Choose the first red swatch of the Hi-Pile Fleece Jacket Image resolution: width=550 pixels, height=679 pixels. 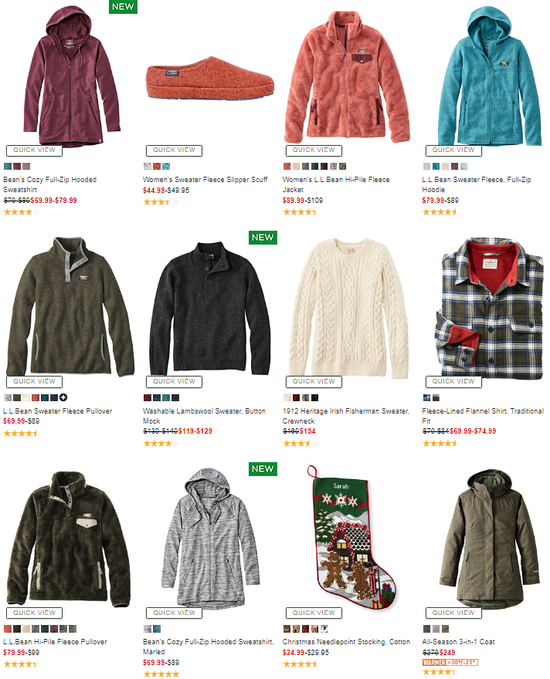pyautogui.click(x=287, y=166)
